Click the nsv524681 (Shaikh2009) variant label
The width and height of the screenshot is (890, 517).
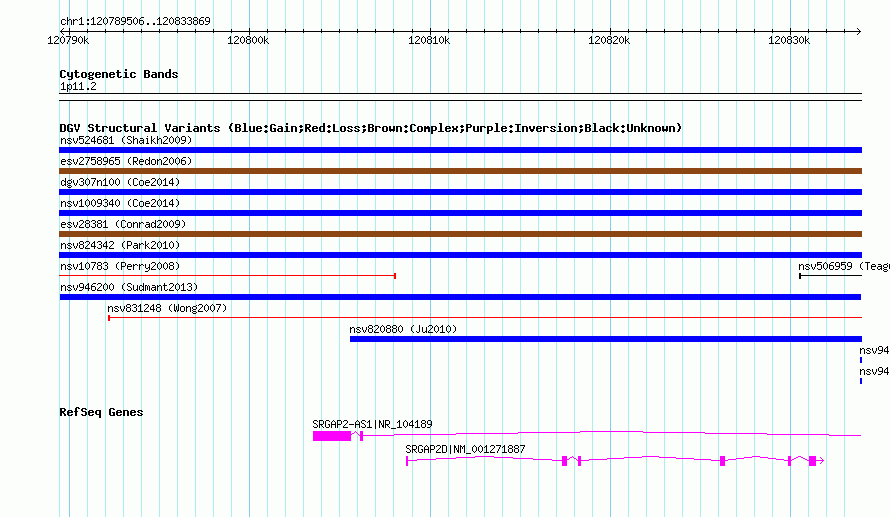coord(126,140)
